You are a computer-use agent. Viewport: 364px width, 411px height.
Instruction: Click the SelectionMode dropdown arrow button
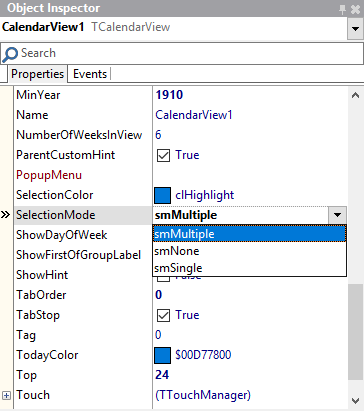click(x=337, y=215)
